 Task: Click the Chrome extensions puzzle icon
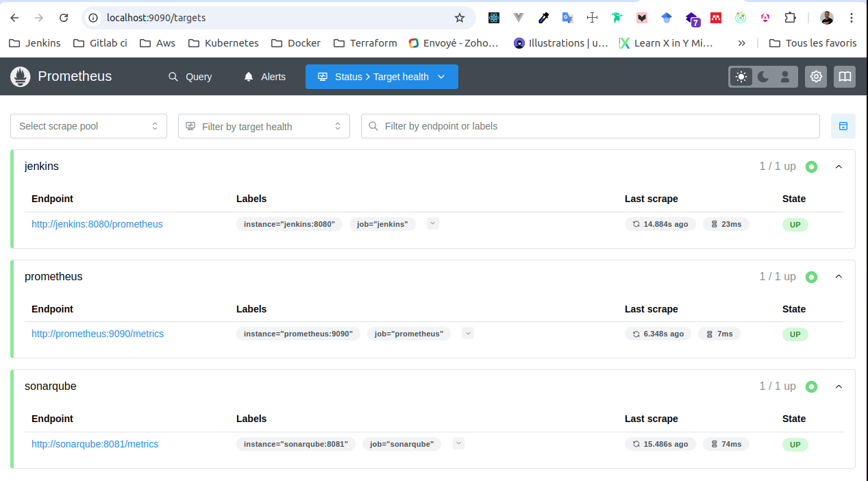coord(790,18)
